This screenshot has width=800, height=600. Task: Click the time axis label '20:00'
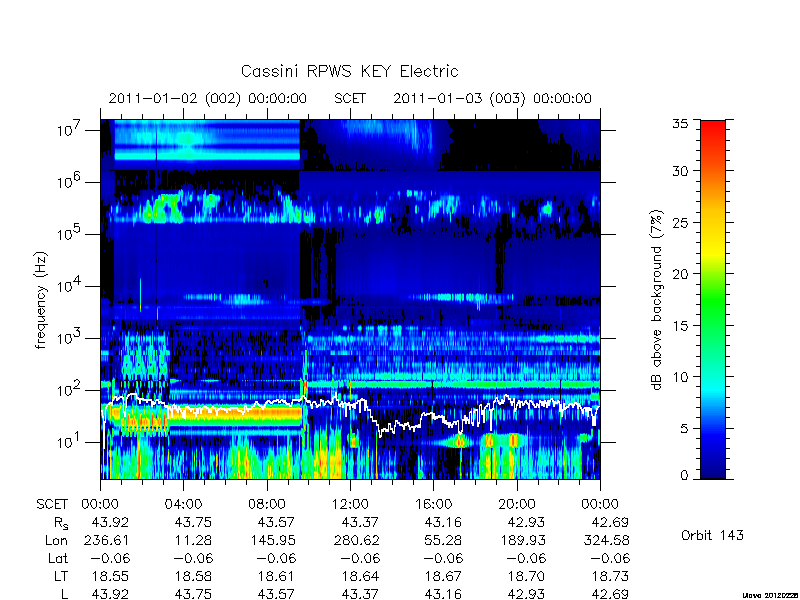pyautogui.click(x=516, y=504)
